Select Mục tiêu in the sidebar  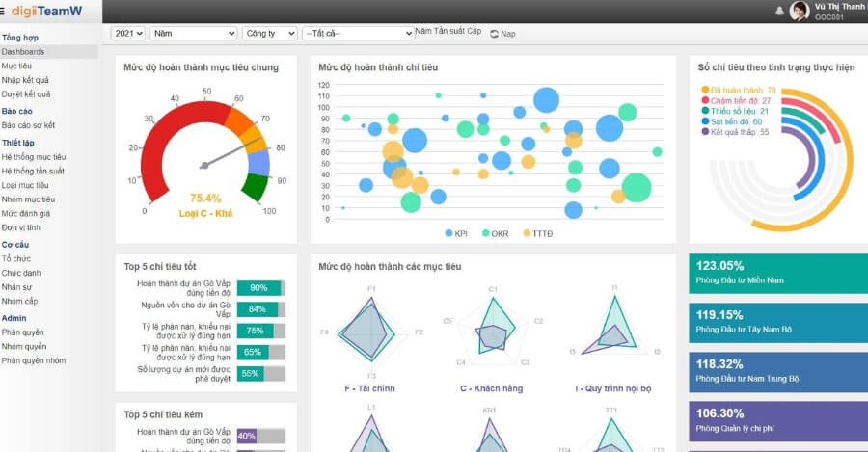click(16, 66)
